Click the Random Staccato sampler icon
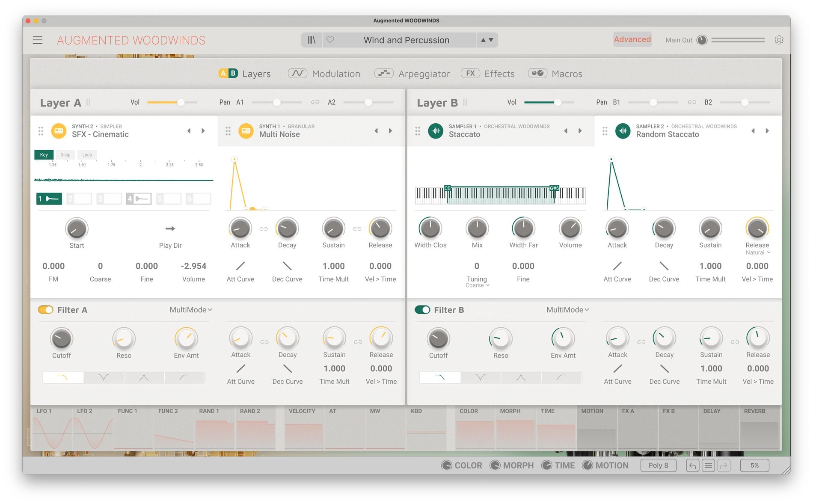 (x=623, y=130)
